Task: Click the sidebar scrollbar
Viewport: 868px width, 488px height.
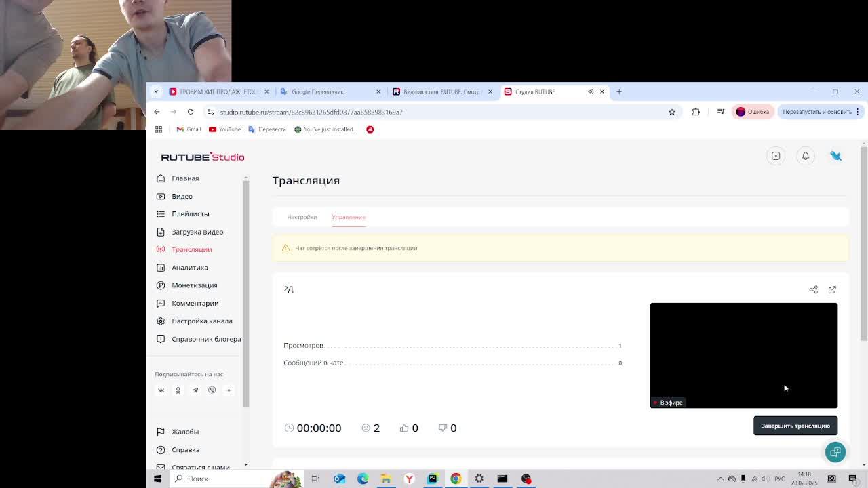Action: pos(245,293)
